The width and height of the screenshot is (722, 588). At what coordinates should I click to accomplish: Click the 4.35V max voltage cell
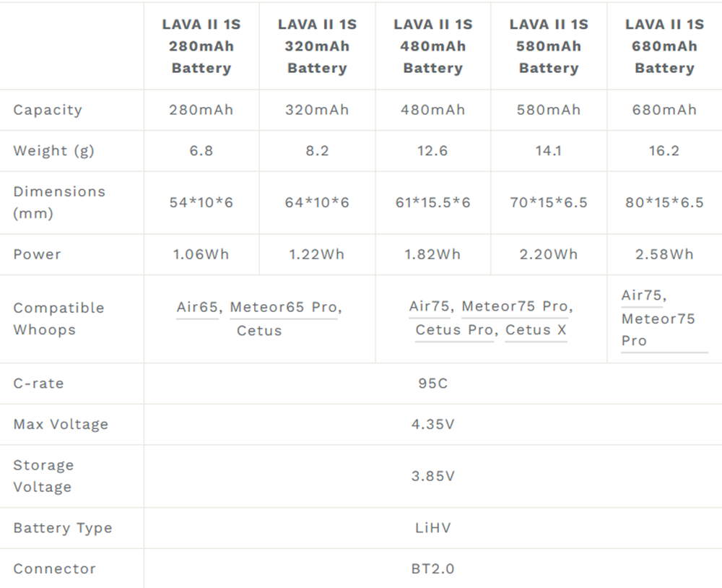432,424
